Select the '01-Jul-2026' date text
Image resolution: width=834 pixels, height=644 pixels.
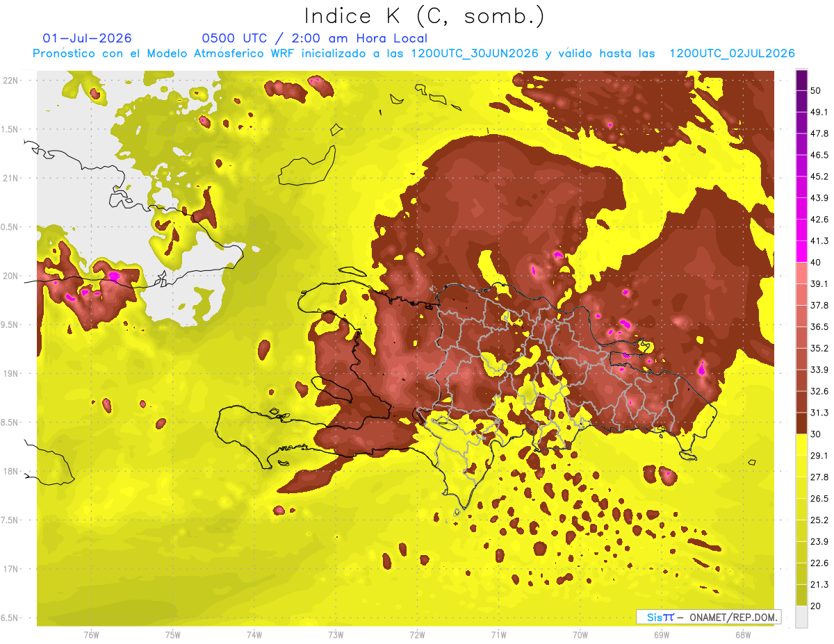(88, 38)
